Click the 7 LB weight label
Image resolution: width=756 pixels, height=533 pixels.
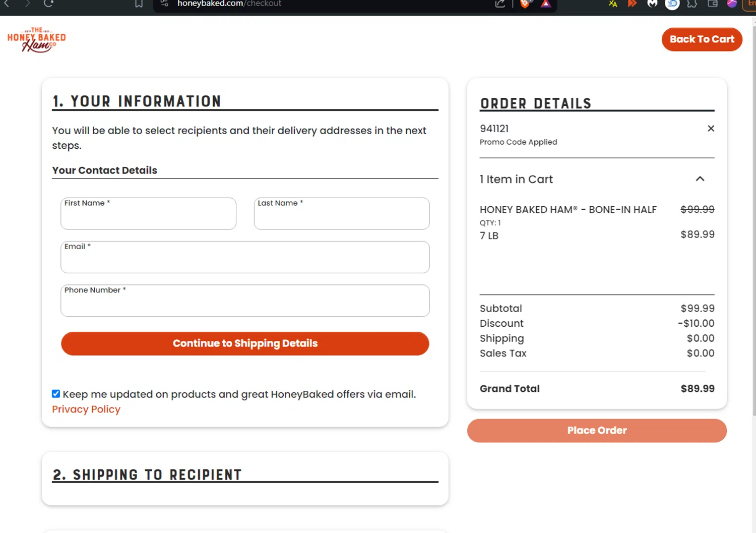pyautogui.click(x=489, y=235)
